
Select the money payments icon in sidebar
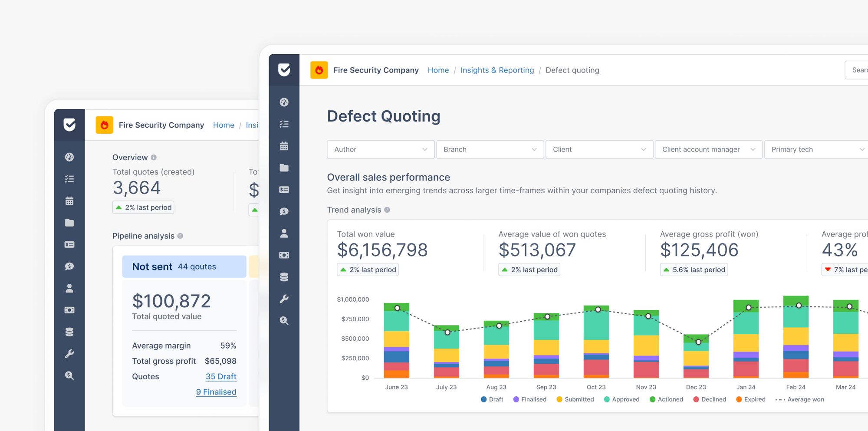284,255
